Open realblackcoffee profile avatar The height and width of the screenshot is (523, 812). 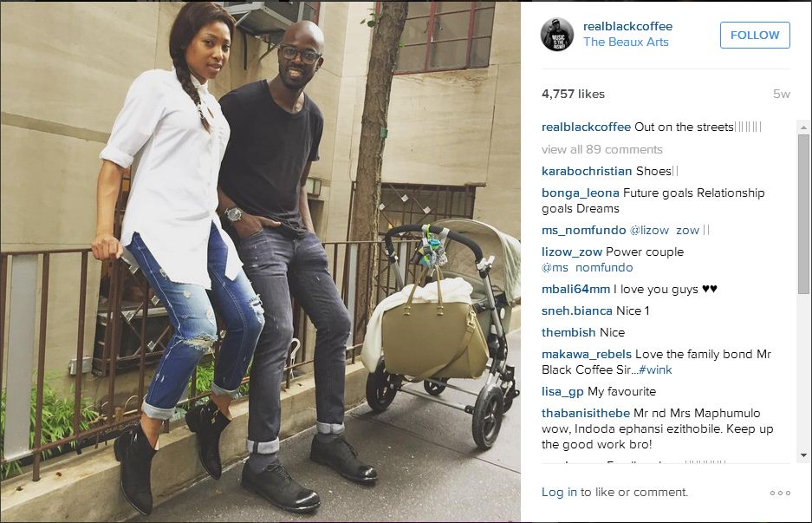point(557,34)
